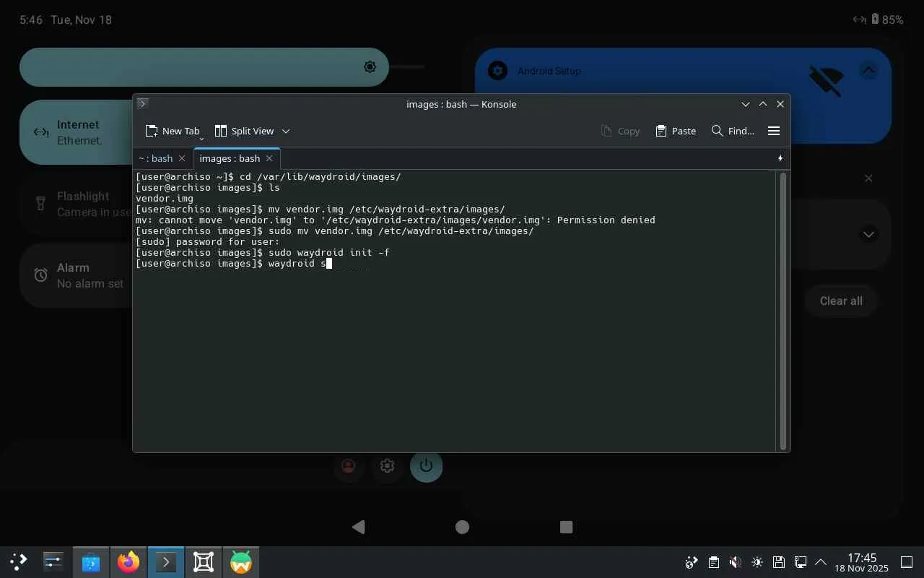Open Waydroid from the taskbar
The image size is (924, 578).
(241, 561)
